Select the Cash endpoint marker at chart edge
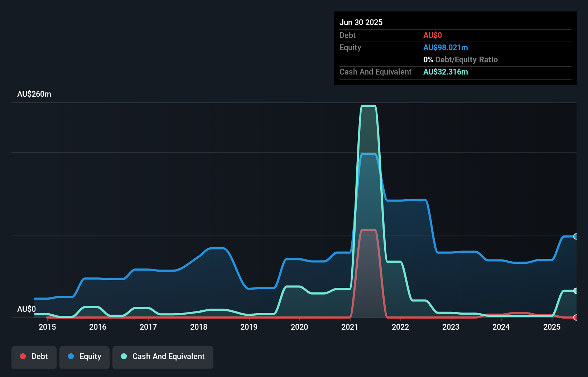Image resolution: width=588 pixels, height=377 pixels. [x=575, y=291]
